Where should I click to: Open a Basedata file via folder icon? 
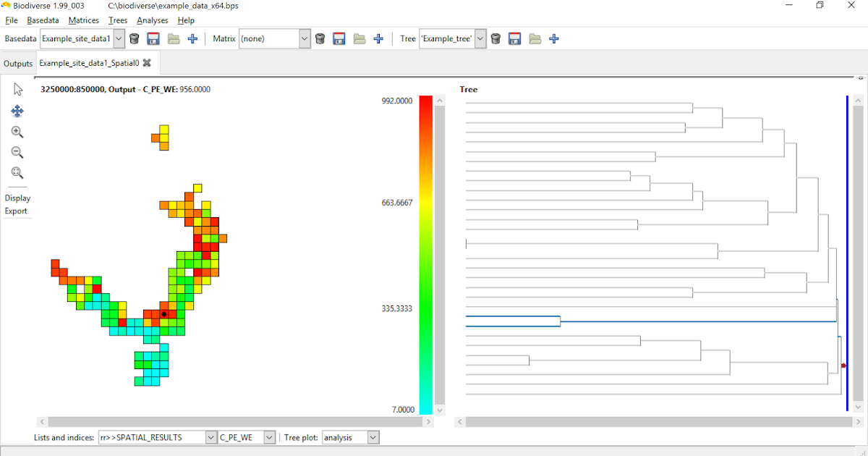(173, 38)
